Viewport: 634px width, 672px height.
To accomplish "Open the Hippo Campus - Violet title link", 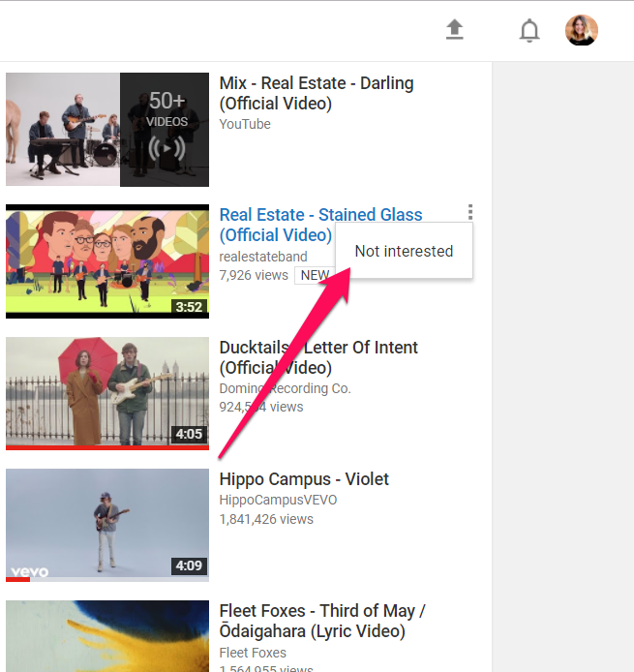I will coord(304,479).
